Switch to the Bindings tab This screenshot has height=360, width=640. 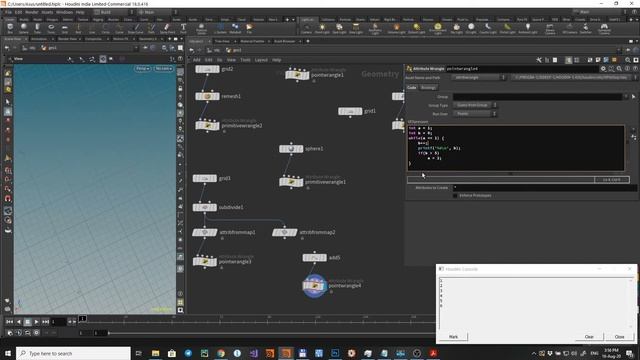click(428, 87)
